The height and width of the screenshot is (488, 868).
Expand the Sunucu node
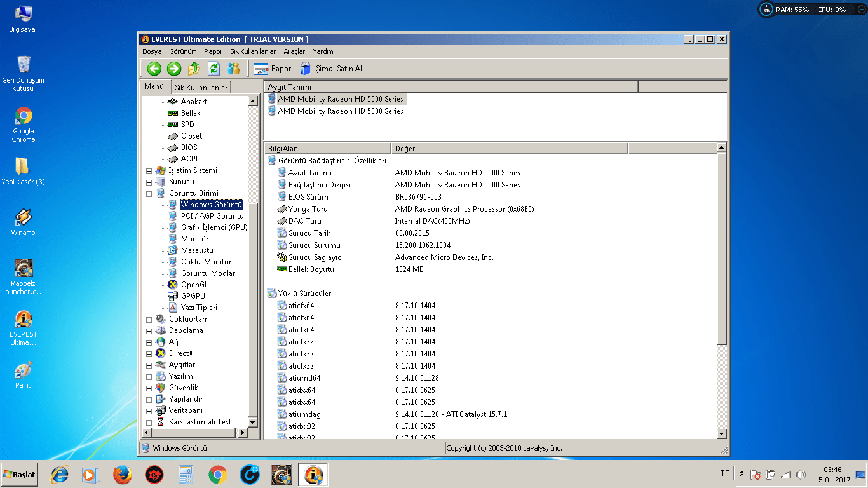coord(149,182)
